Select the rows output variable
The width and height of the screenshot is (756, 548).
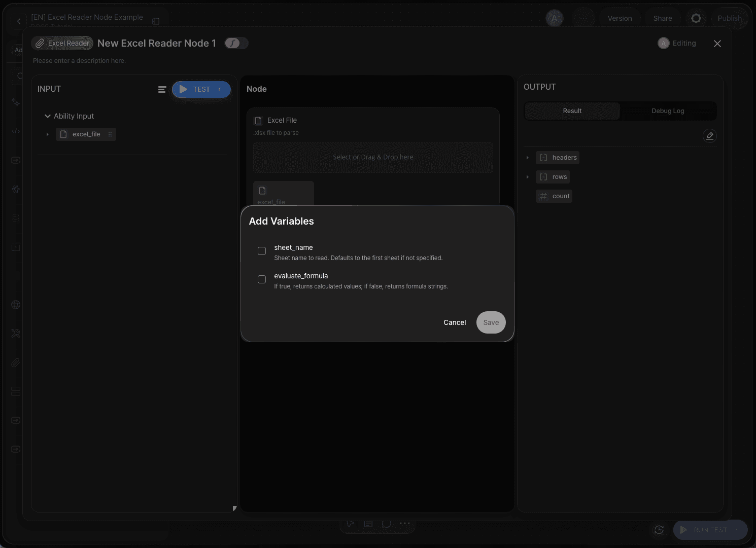pyautogui.click(x=553, y=177)
